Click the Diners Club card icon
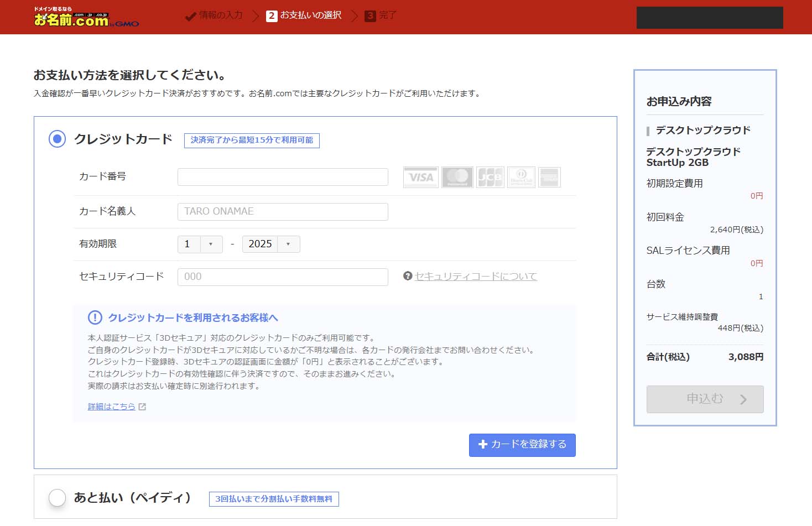The height and width of the screenshot is (526, 812). [521, 178]
